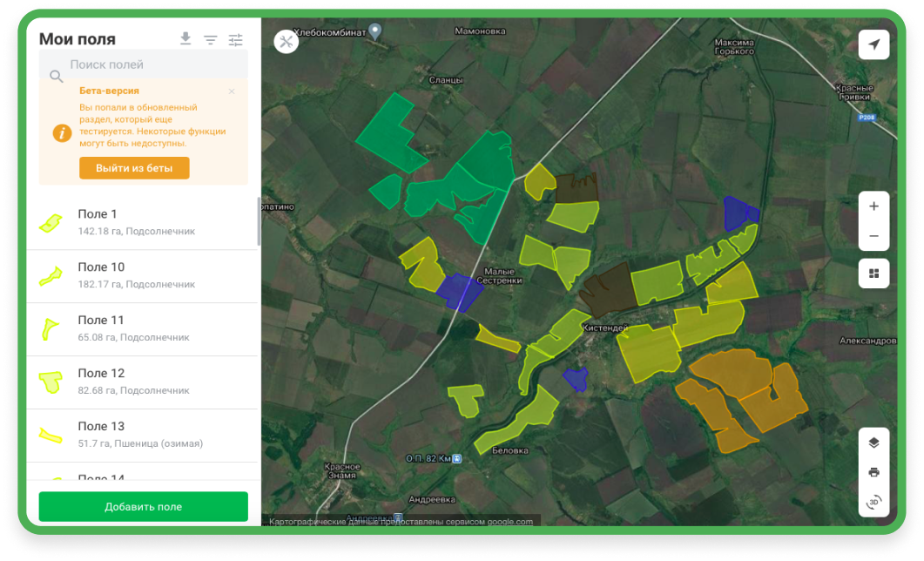Viewport: 924px width, 561px height.
Task: Click the Малые Сестренки map label
Action: (499, 276)
